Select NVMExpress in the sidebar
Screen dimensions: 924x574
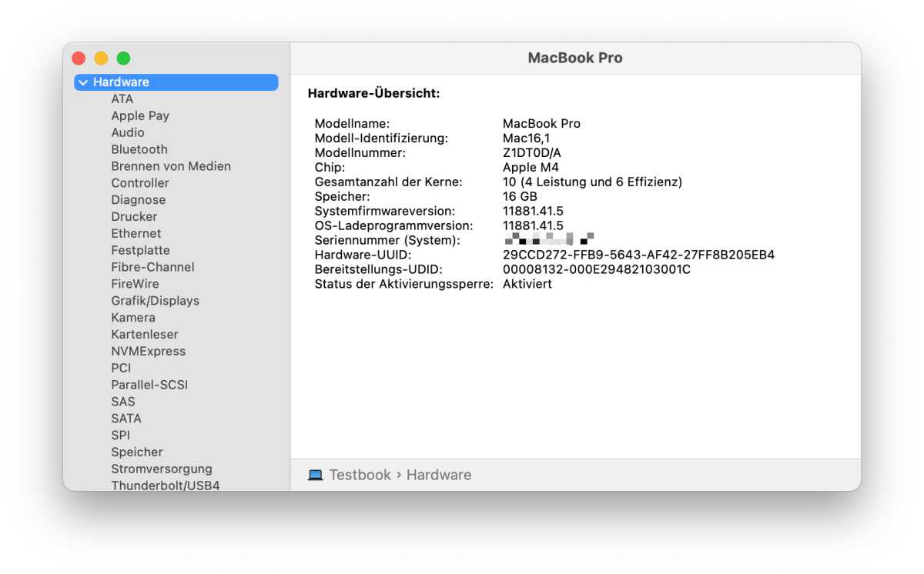pyautogui.click(x=149, y=352)
